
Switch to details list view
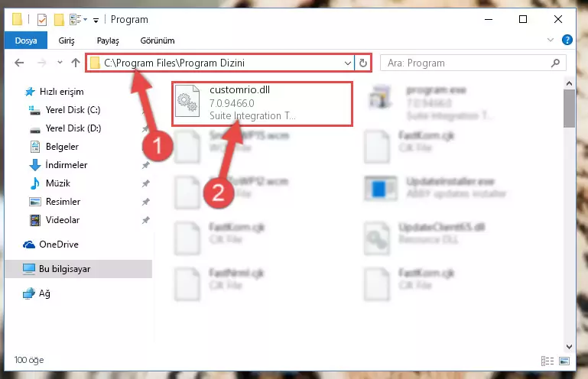(547, 361)
